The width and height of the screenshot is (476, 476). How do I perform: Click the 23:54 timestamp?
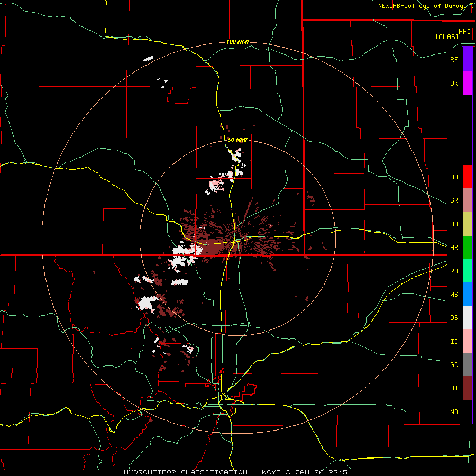[341, 472]
